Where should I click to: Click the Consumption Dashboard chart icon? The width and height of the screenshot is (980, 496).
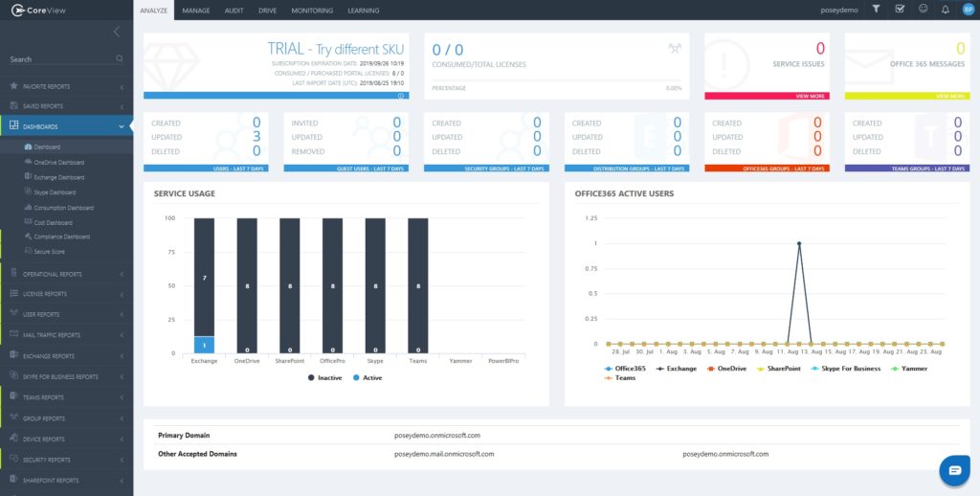point(28,207)
